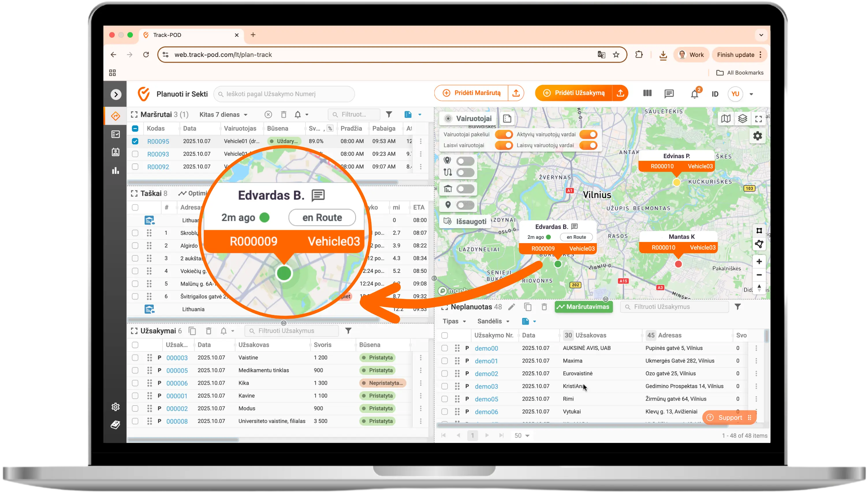Delete selected routes with trash icon

point(284,115)
